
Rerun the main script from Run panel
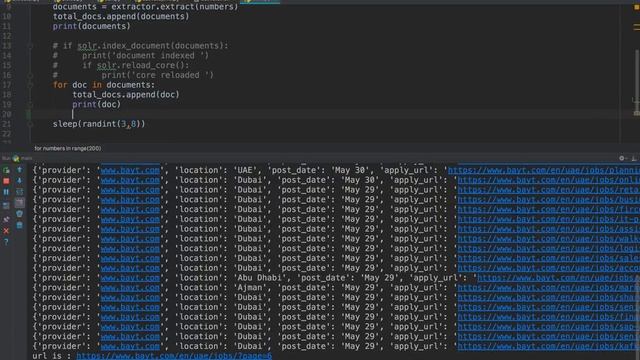pos(6,170)
